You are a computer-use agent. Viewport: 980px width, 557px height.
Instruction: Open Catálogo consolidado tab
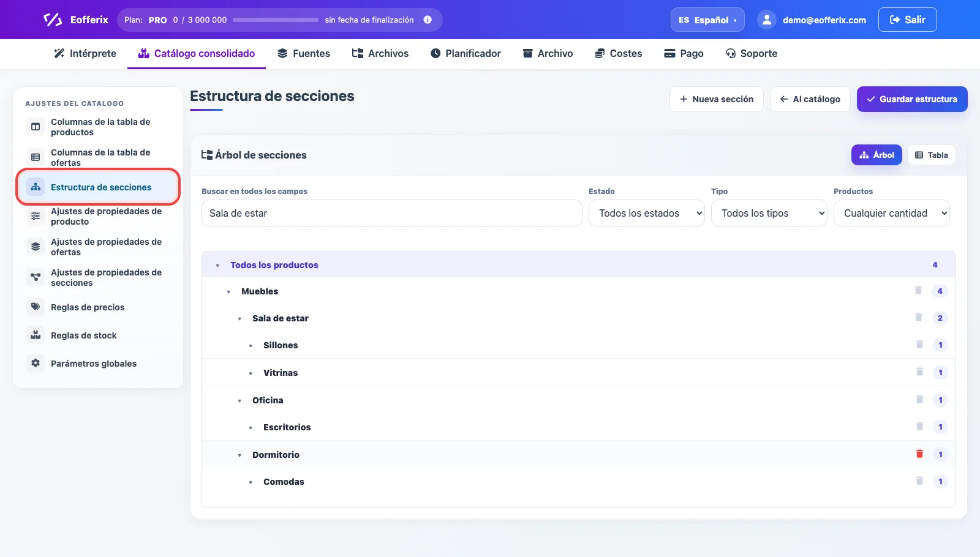click(x=197, y=53)
